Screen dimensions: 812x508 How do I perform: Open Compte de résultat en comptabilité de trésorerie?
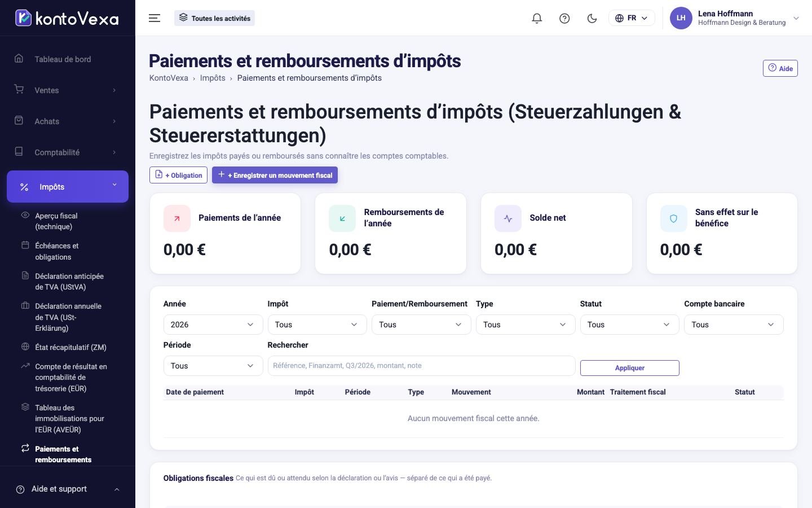68,377
